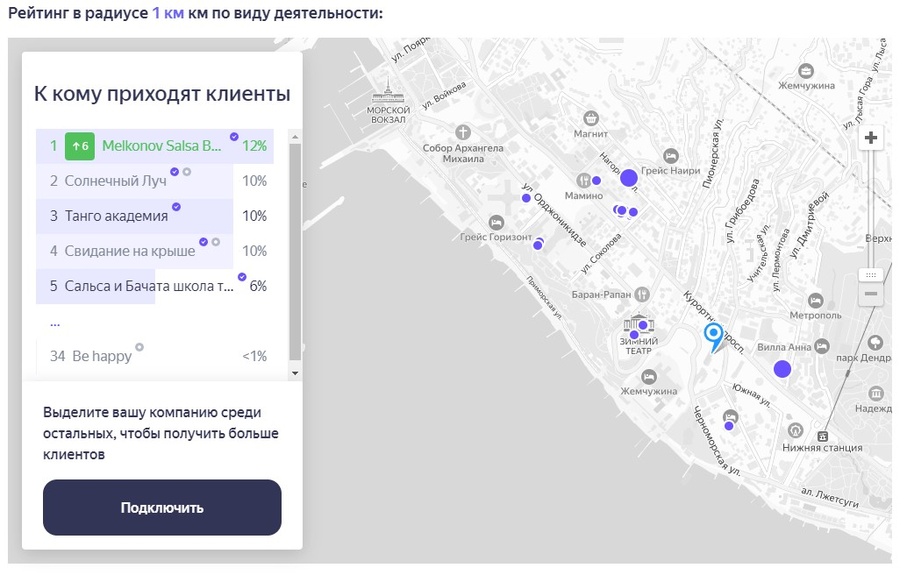
Task: Click the Надежда museum icon
Action: pos(876,394)
